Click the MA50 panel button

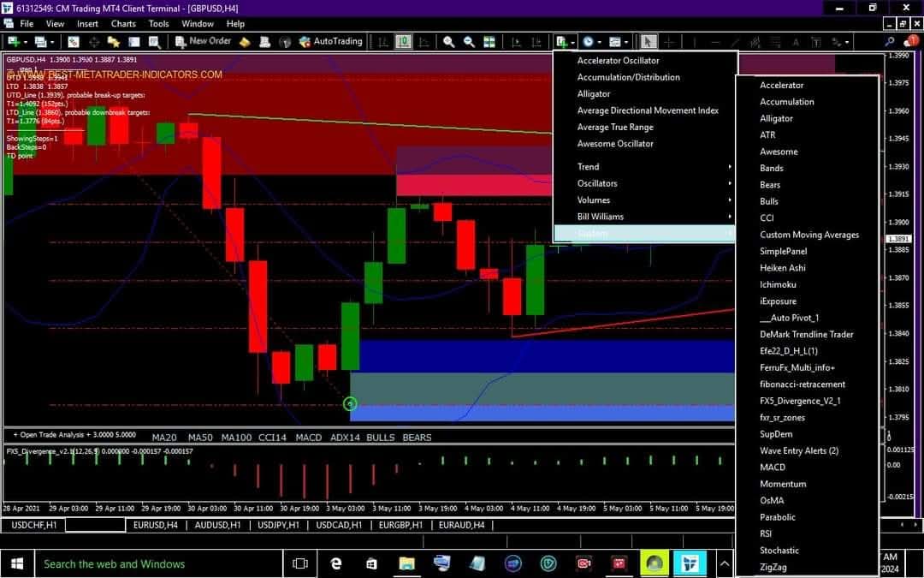[200, 438]
